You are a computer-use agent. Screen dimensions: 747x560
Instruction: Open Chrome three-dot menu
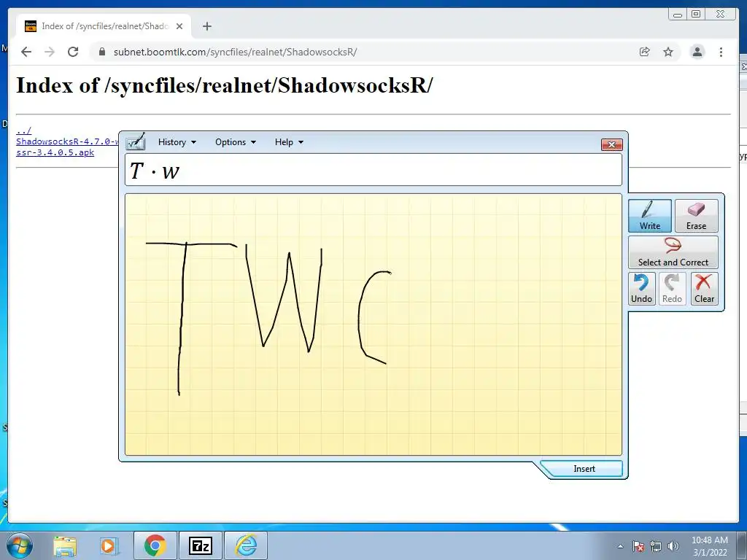tap(721, 52)
